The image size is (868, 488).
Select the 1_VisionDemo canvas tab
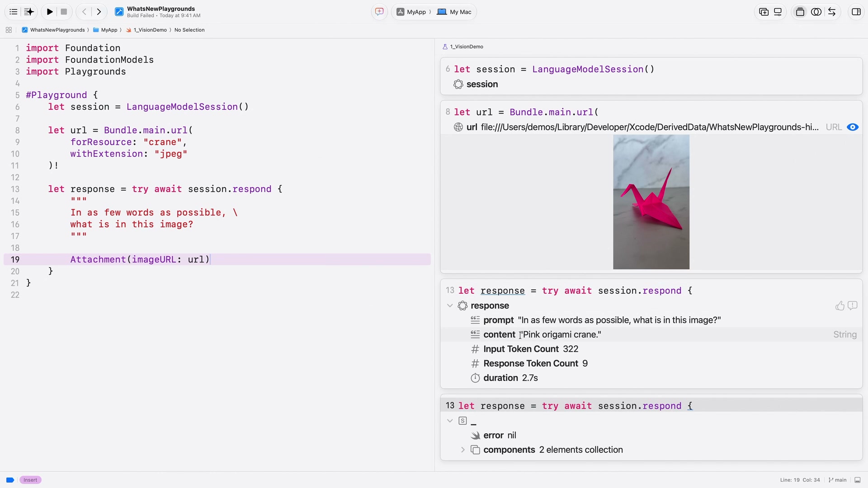pyautogui.click(x=463, y=47)
